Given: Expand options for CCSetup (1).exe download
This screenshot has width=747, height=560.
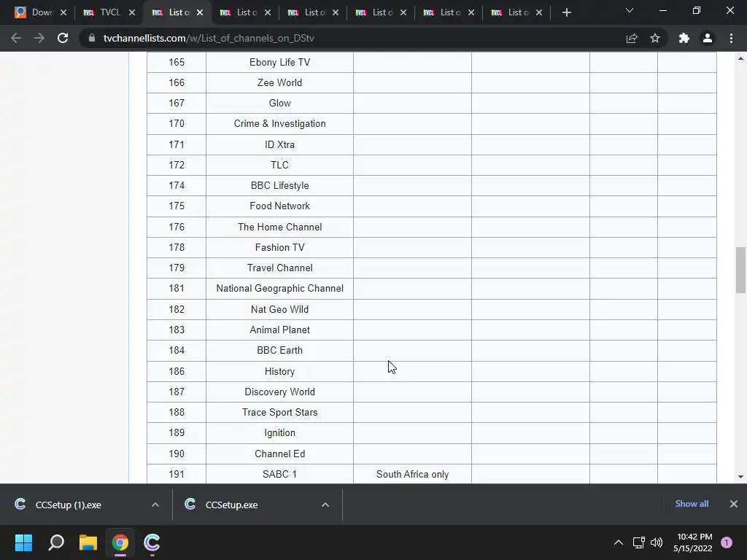Looking at the screenshot, I should 155,505.
